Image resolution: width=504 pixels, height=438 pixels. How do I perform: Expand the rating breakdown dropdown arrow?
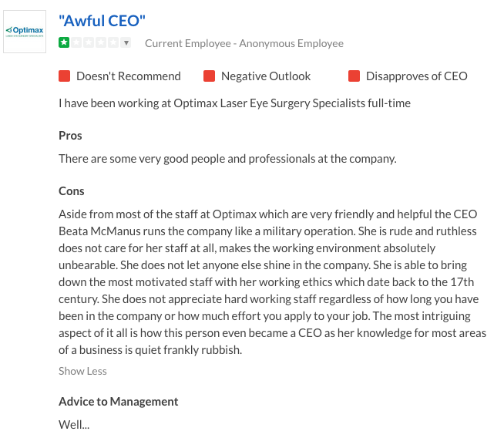coord(126,42)
